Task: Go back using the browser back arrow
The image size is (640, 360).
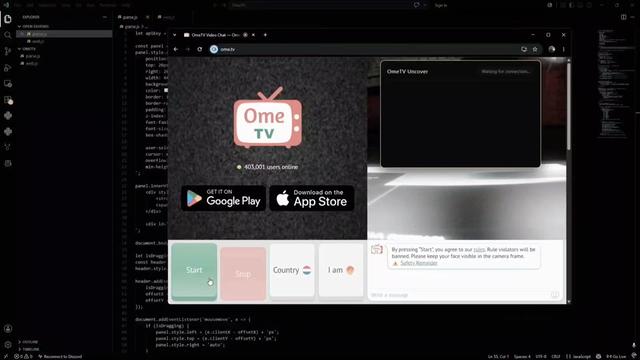Action: click(176, 49)
